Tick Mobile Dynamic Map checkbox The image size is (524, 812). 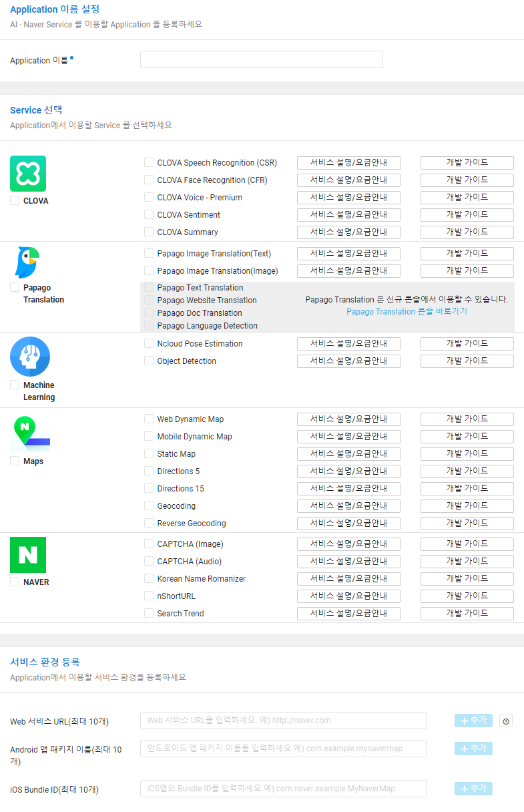(x=149, y=436)
